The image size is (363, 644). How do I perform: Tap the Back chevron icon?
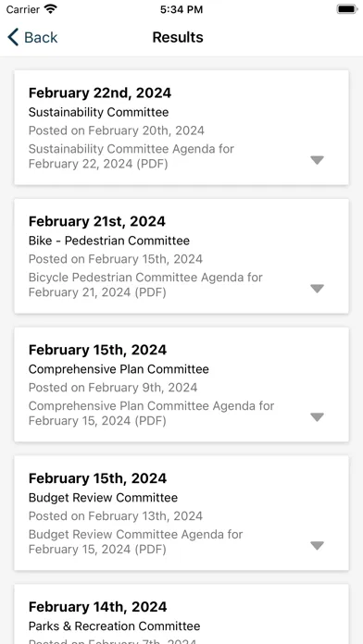click(x=13, y=37)
